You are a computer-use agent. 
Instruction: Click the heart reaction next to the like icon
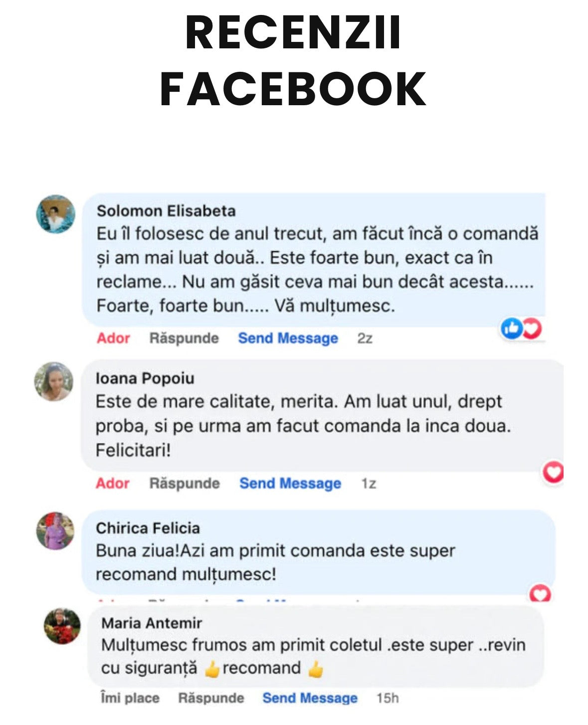[x=532, y=328]
